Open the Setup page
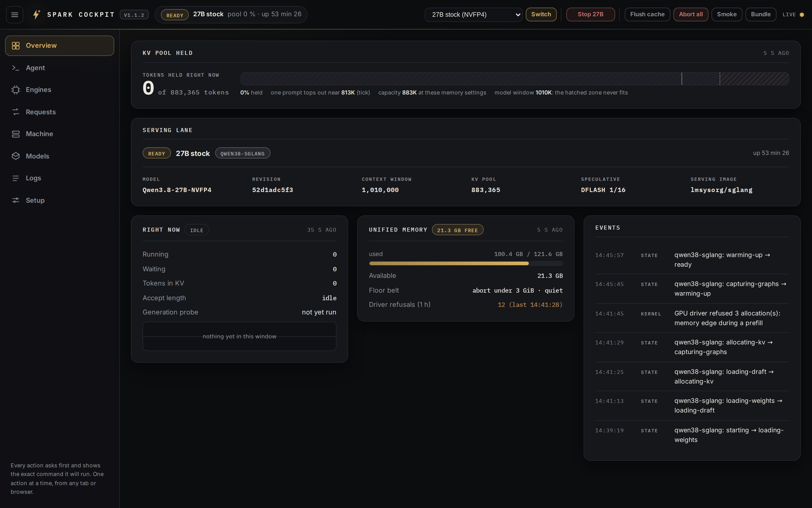Screen dimensions: 812x508 (59, 200)
